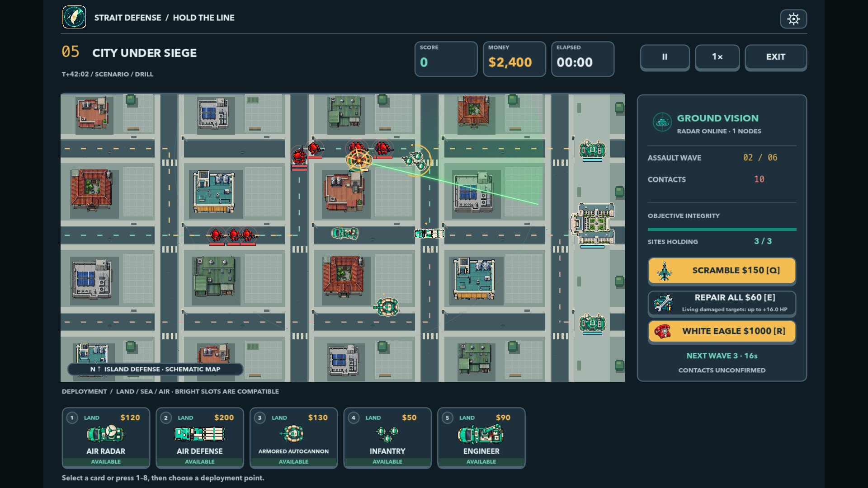
Task: Click the red telephone White Eagle icon
Action: click(x=663, y=332)
